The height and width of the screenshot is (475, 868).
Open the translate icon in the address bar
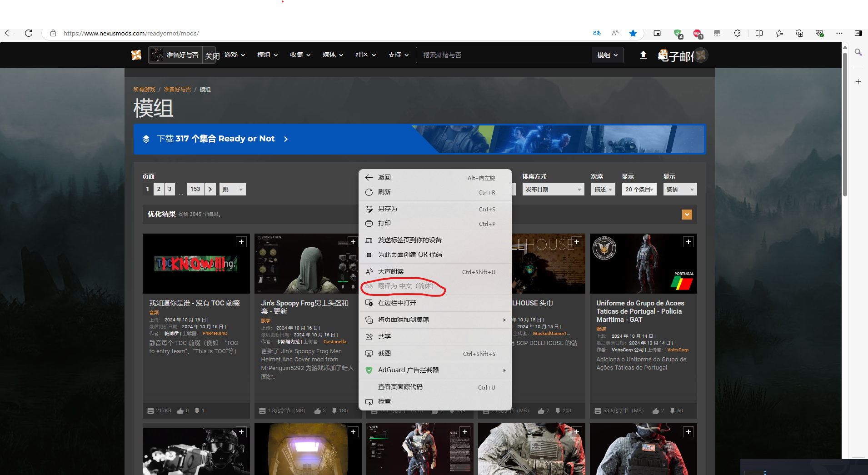tap(597, 33)
